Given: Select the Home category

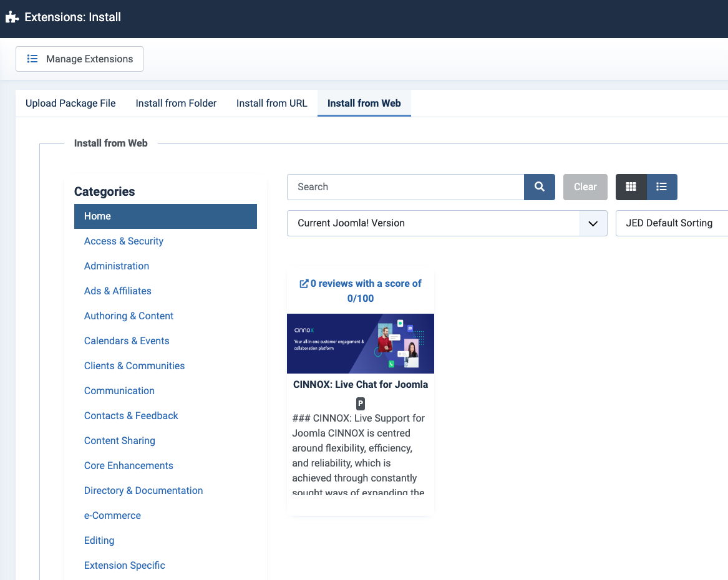Looking at the screenshot, I should [x=165, y=216].
